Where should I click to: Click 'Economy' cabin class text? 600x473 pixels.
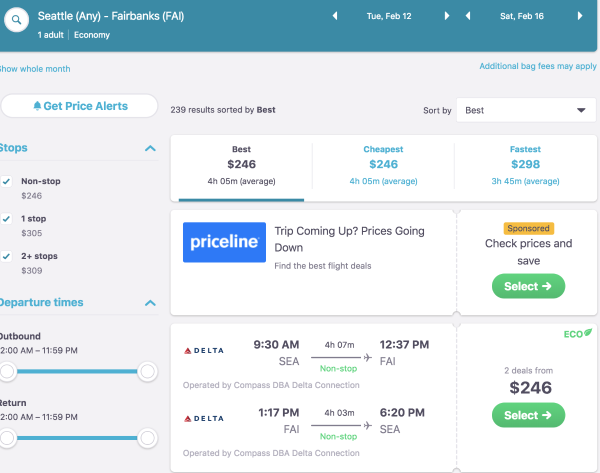(x=92, y=35)
